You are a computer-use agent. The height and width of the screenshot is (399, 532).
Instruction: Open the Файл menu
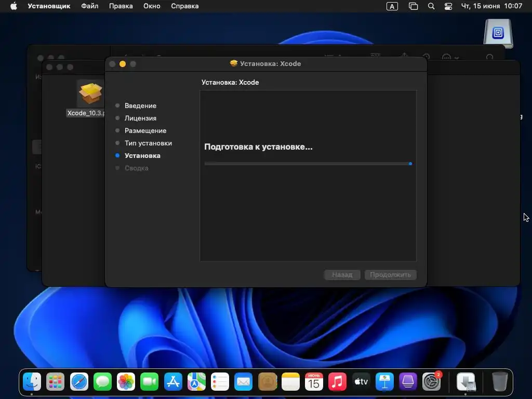(x=89, y=6)
